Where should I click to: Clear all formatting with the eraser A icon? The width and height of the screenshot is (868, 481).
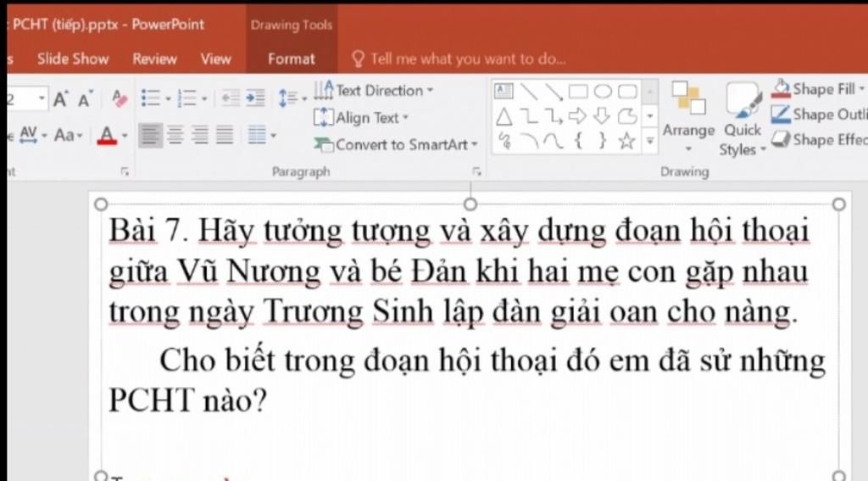(119, 99)
